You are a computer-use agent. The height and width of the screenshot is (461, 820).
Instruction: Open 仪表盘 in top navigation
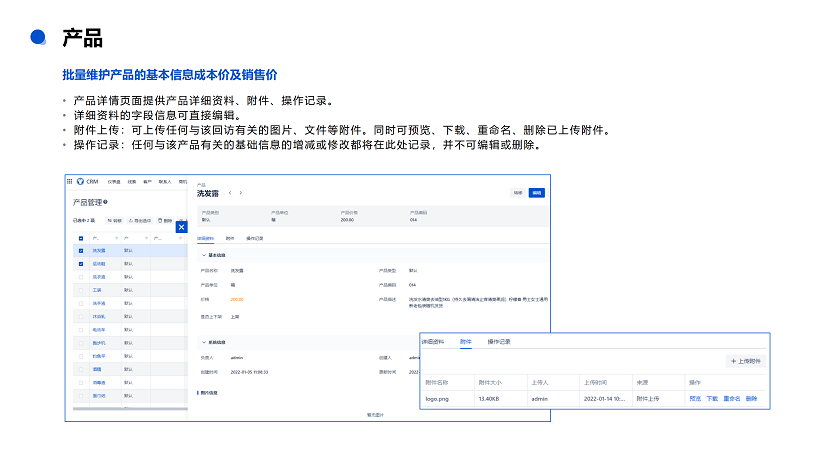[114, 182]
